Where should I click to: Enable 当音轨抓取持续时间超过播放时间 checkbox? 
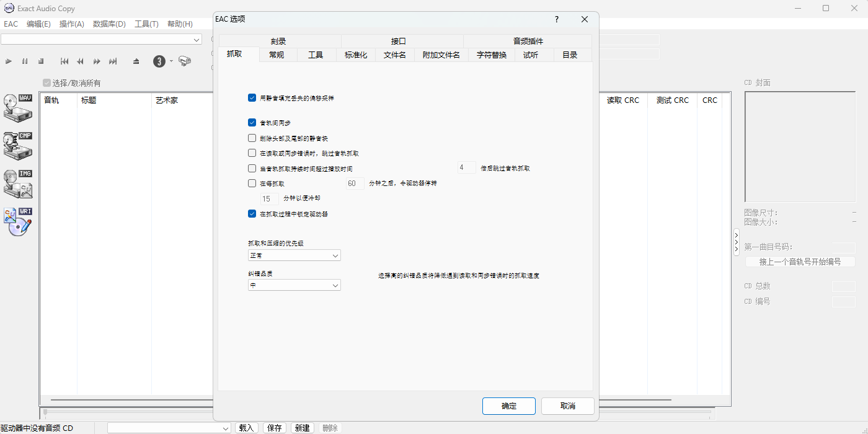252,168
